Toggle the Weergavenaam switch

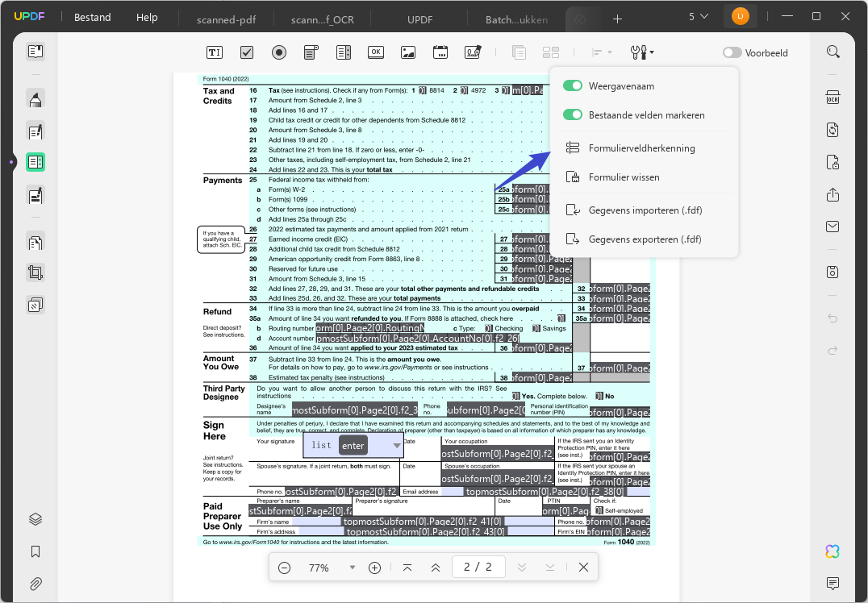[573, 85]
